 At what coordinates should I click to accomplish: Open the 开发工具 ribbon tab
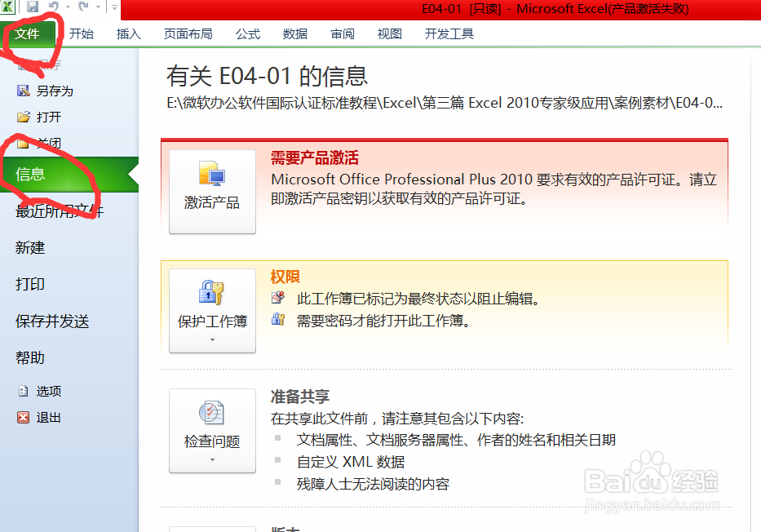point(449,34)
